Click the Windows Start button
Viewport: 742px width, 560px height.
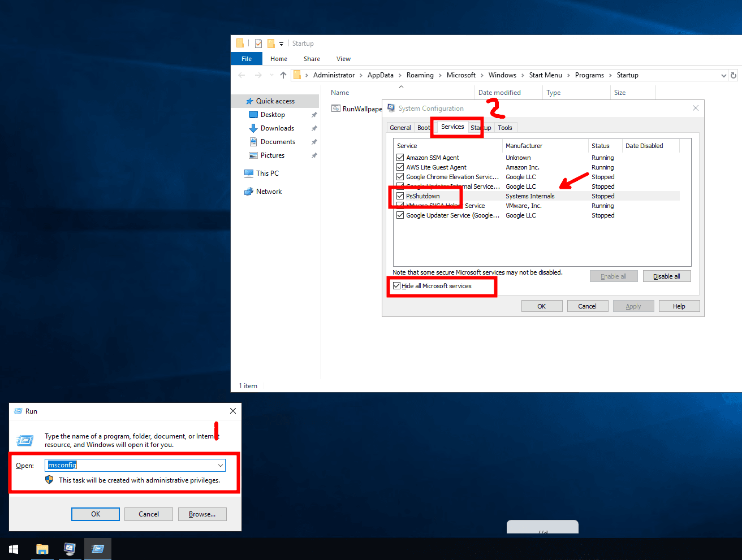pos(14,549)
